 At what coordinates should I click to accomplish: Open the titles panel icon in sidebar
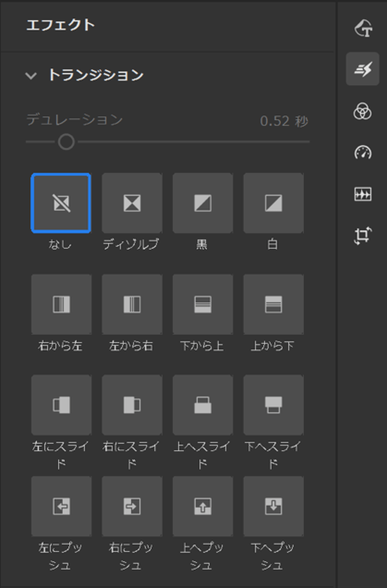pos(362,28)
